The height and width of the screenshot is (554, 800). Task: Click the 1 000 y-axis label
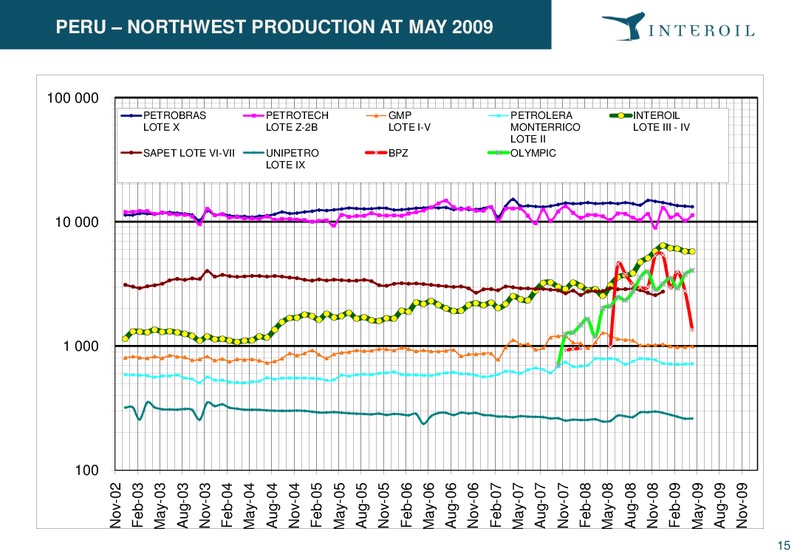click(81, 346)
